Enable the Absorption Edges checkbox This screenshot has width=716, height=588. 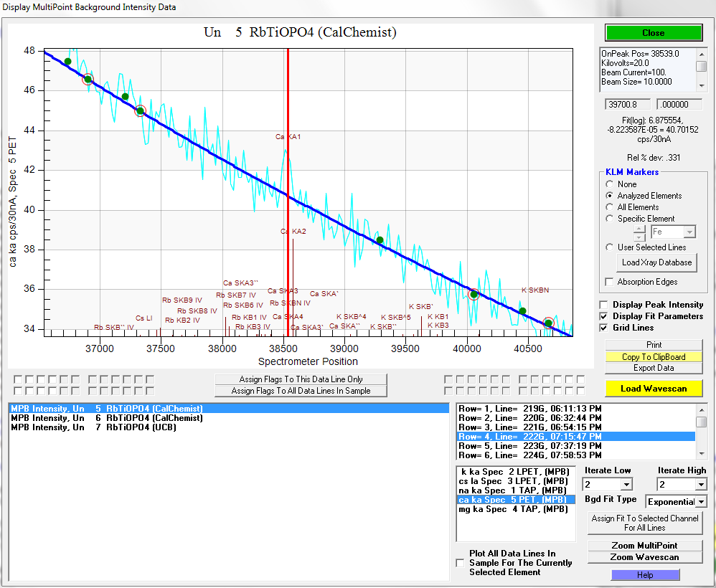click(610, 282)
